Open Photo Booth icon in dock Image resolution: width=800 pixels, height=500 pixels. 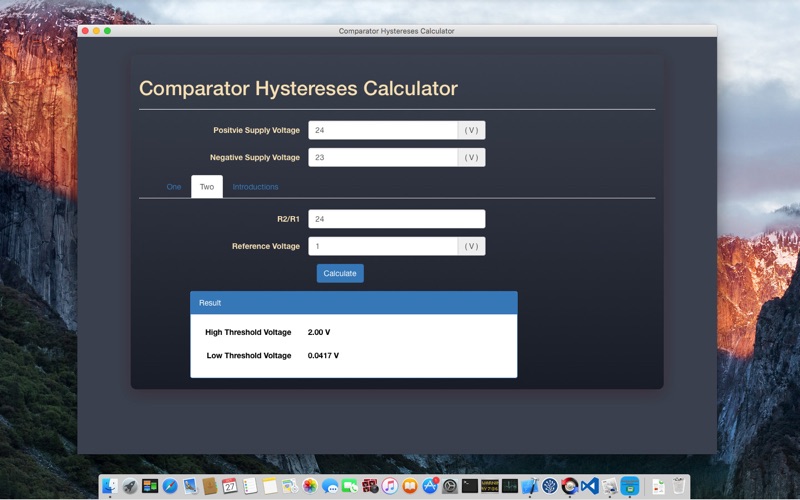[370, 486]
